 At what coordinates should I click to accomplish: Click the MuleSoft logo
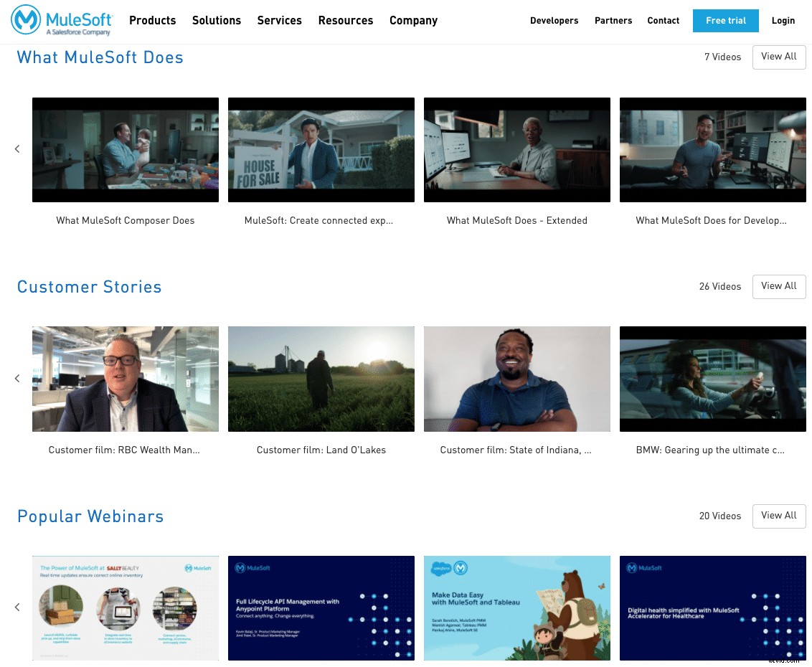61,21
